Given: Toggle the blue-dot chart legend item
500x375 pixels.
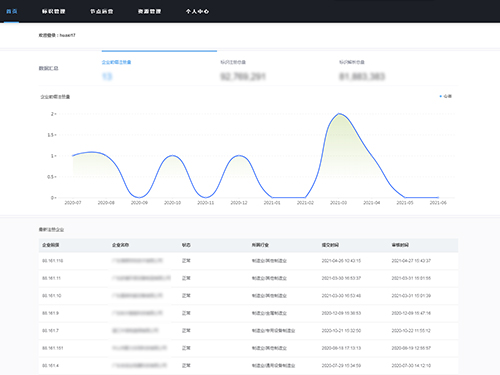Looking at the screenshot, I should pos(446,96).
